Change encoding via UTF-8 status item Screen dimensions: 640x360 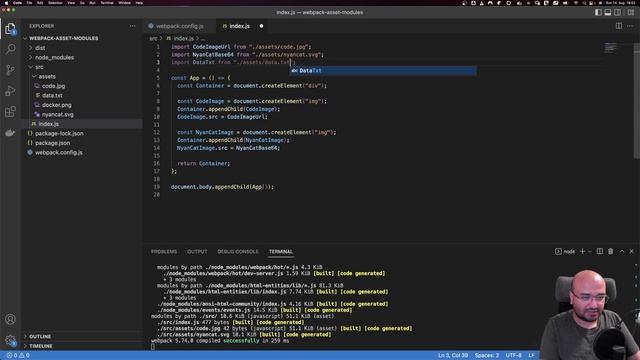(x=513, y=356)
